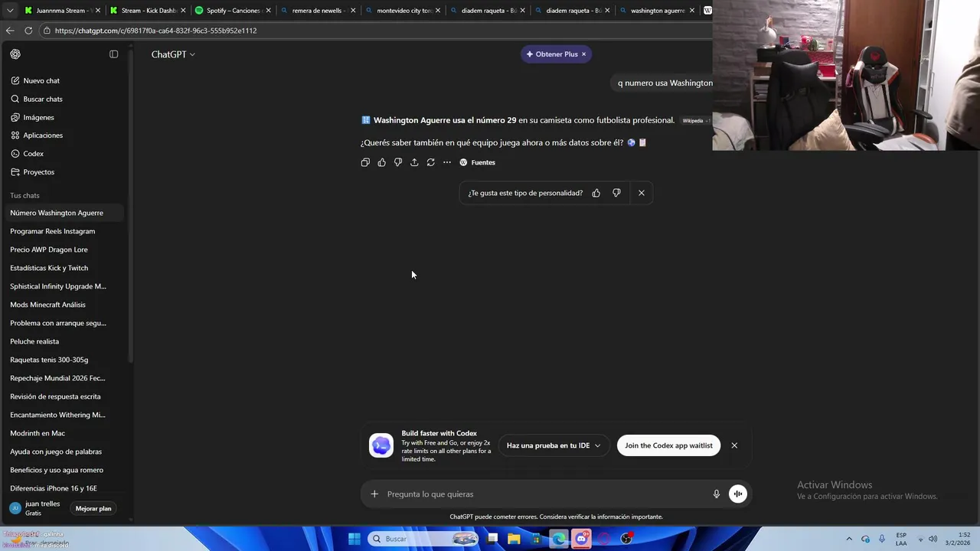The height and width of the screenshot is (551, 980).
Task: Reload the page in browser
Action: (28, 31)
